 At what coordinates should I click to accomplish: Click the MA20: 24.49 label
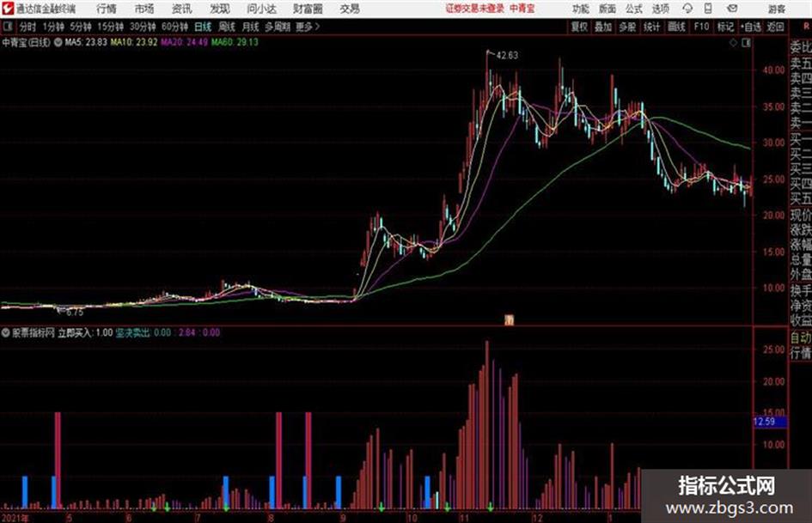[x=185, y=42]
